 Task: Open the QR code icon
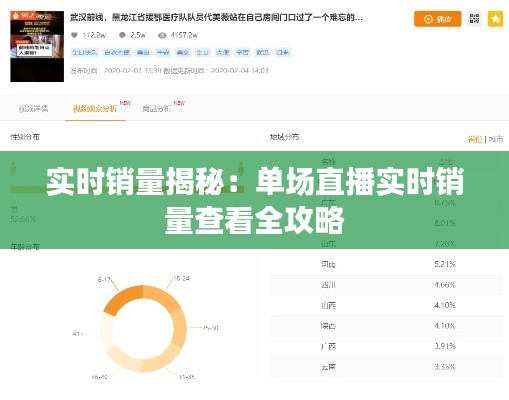(x=474, y=19)
